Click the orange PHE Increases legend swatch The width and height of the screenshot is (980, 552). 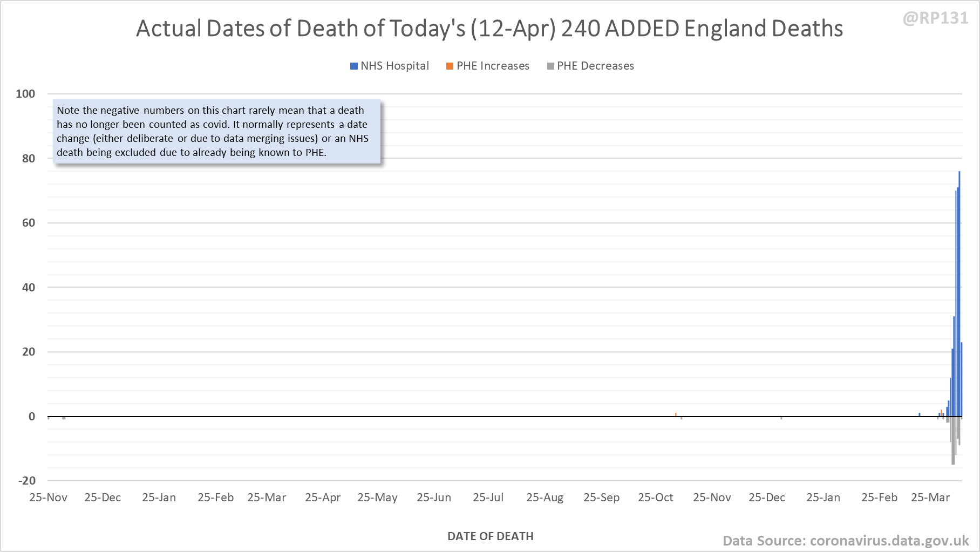click(x=450, y=66)
